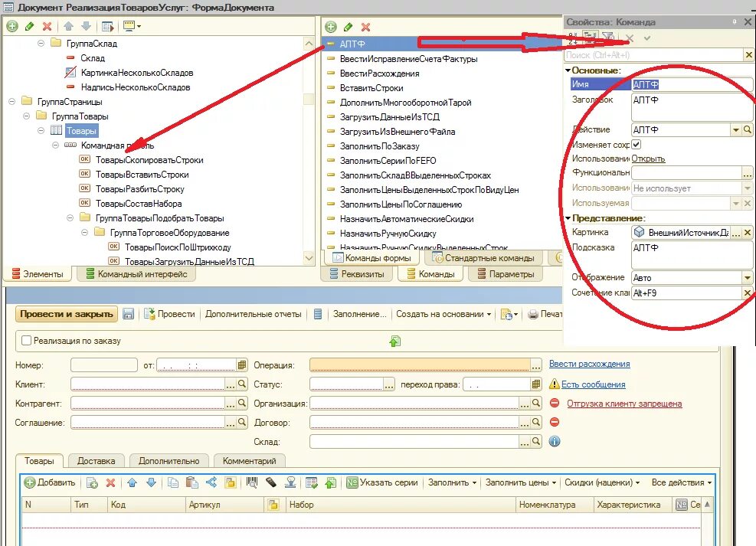Collapse the ГруппаСклад tree node
Screen dimensions: 756x546
(x=41, y=44)
